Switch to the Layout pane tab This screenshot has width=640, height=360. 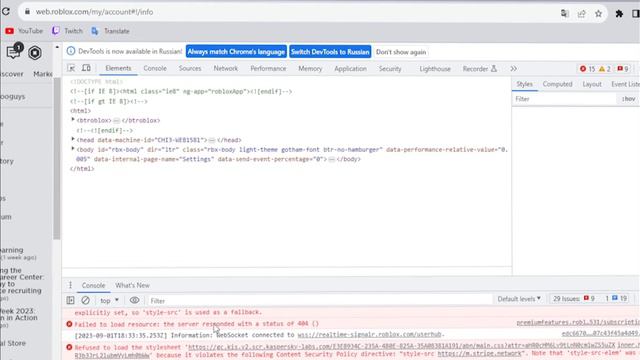[592, 84]
